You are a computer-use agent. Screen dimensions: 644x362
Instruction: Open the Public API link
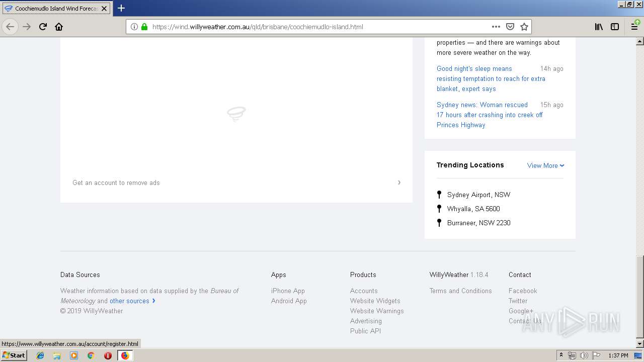tap(365, 331)
